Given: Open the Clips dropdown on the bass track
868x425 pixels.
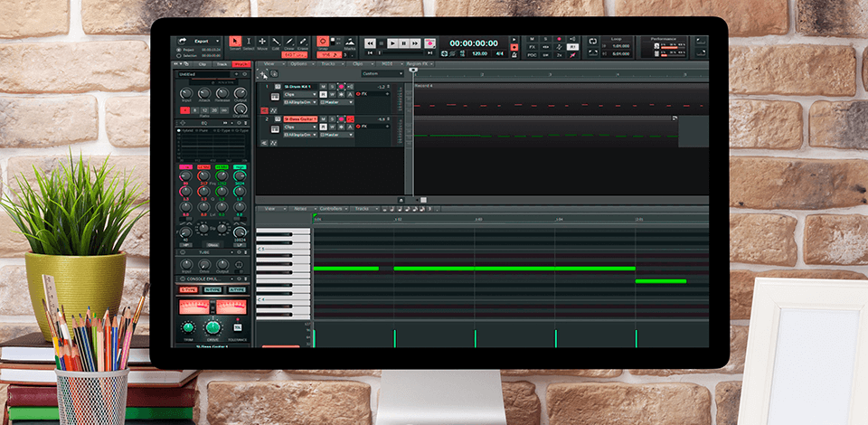Looking at the screenshot, I should coord(300,127).
